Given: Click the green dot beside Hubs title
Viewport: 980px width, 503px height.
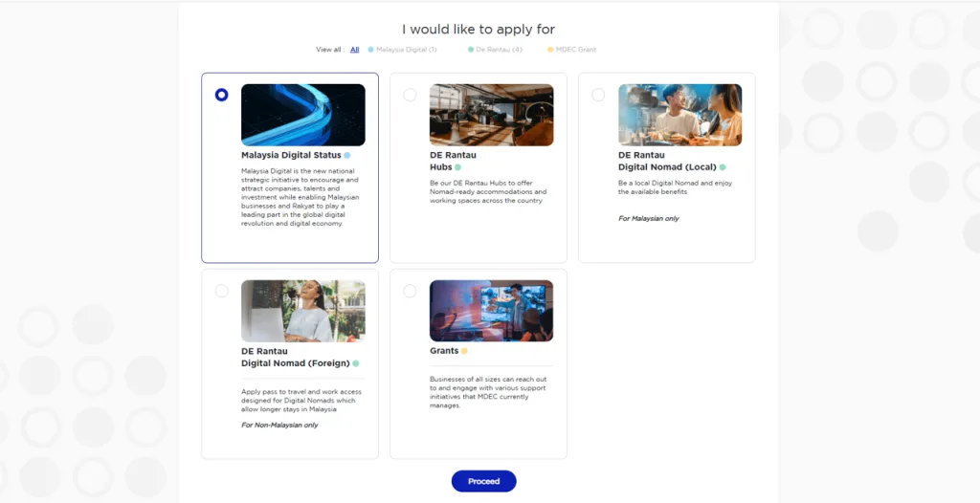Looking at the screenshot, I should [457, 167].
